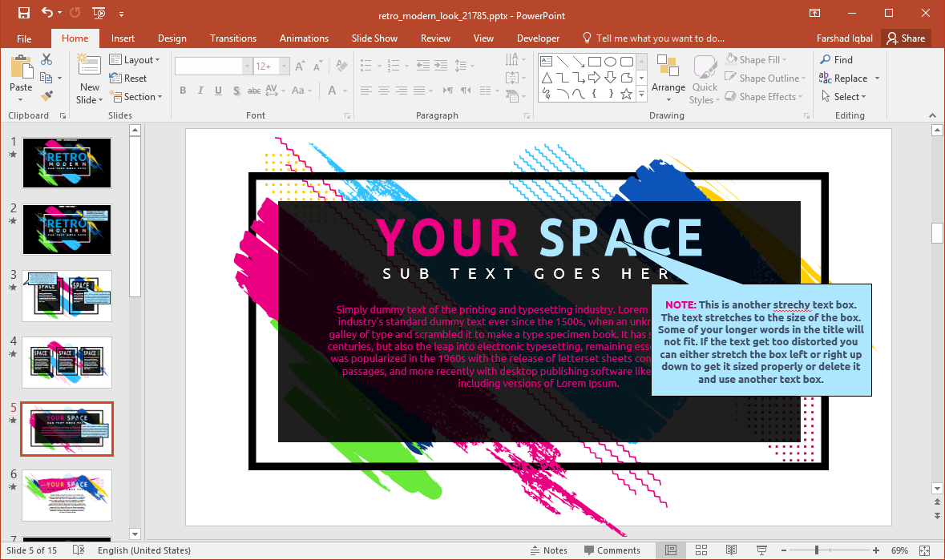Justify the text
Screen dimensions: 945x560
419,91
